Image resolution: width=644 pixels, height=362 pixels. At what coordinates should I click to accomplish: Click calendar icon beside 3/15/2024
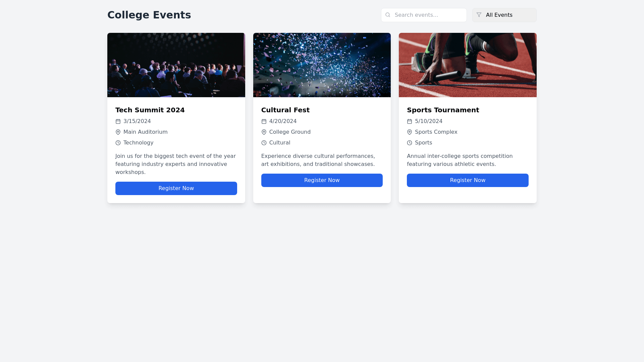tap(118, 121)
